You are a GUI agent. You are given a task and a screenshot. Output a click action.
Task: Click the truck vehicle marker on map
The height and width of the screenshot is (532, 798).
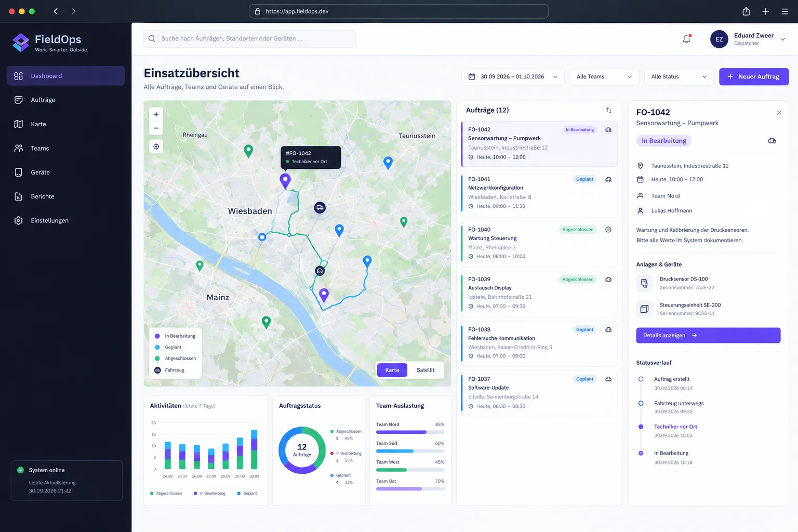(320, 208)
